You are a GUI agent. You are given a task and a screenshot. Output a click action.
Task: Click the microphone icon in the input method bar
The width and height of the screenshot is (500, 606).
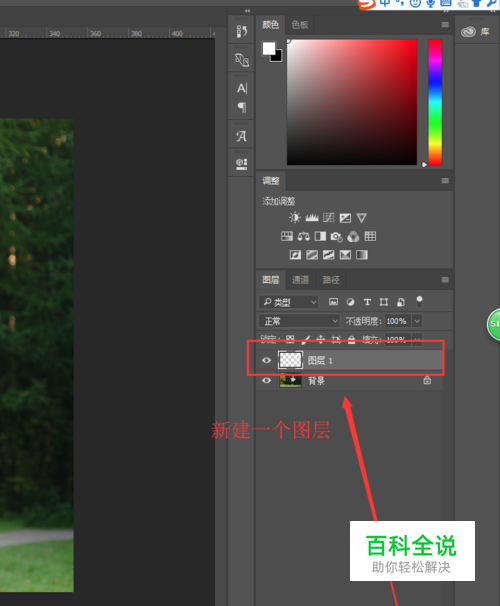(430, 3)
